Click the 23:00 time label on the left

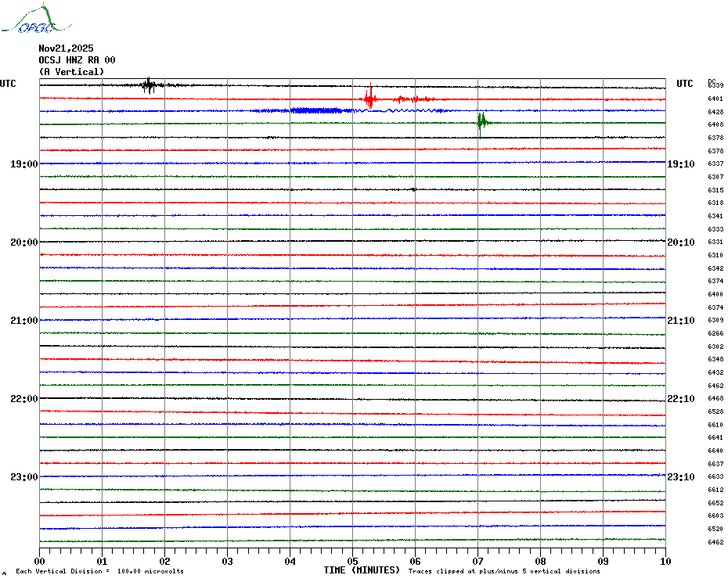pyautogui.click(x=24, y=477)
